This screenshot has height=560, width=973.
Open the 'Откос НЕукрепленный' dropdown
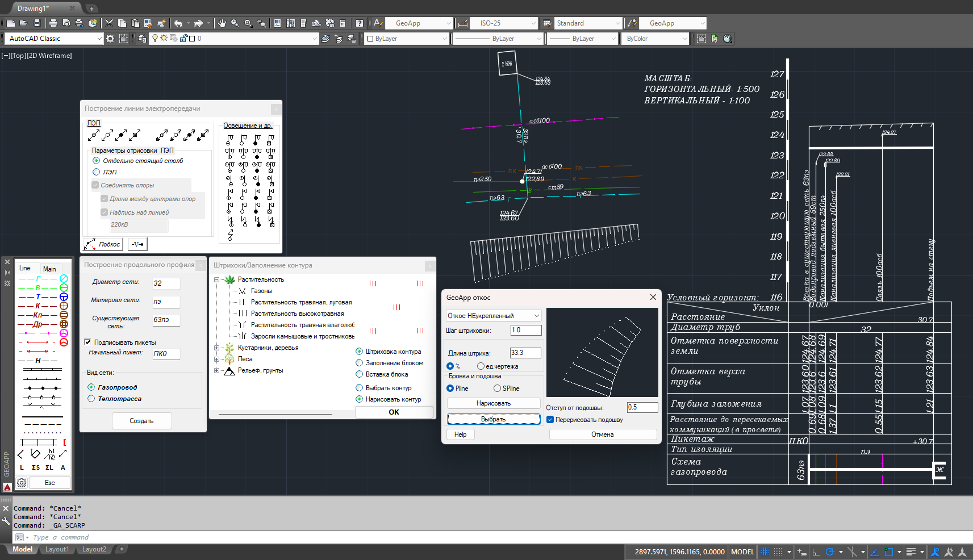(493, 316)
